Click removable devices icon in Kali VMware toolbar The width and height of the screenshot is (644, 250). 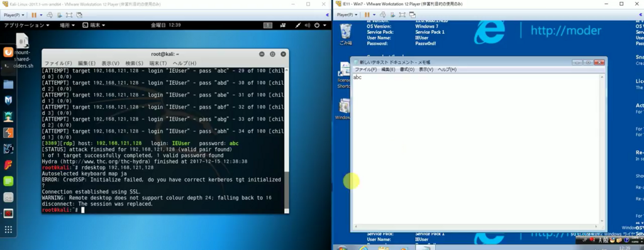coord(60,15)
